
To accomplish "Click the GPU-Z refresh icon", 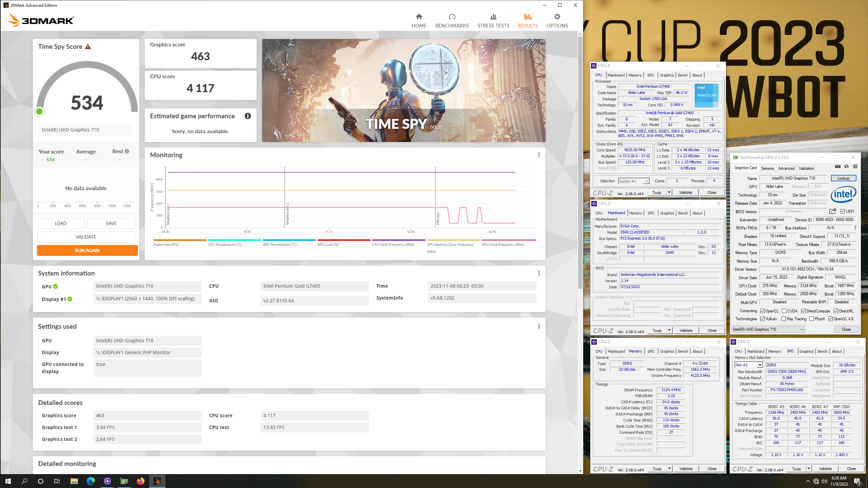I will point(847,166).
